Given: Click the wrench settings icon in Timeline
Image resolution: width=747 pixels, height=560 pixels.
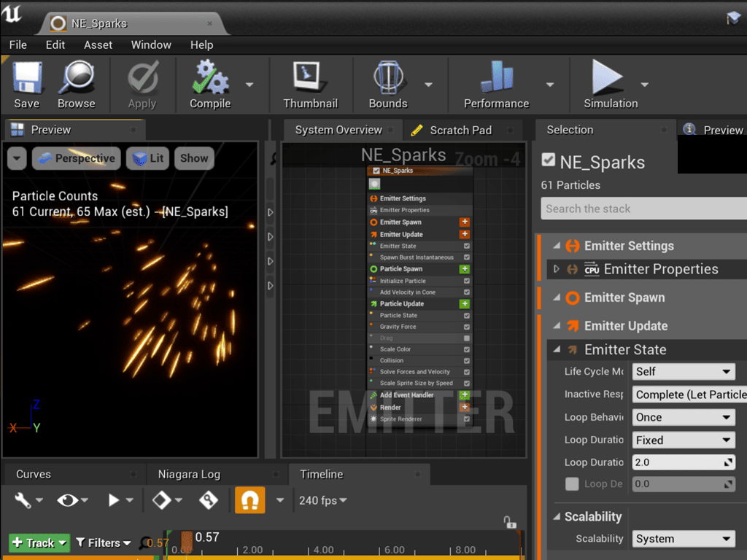Looking at the screenshot, I should 23,500.
